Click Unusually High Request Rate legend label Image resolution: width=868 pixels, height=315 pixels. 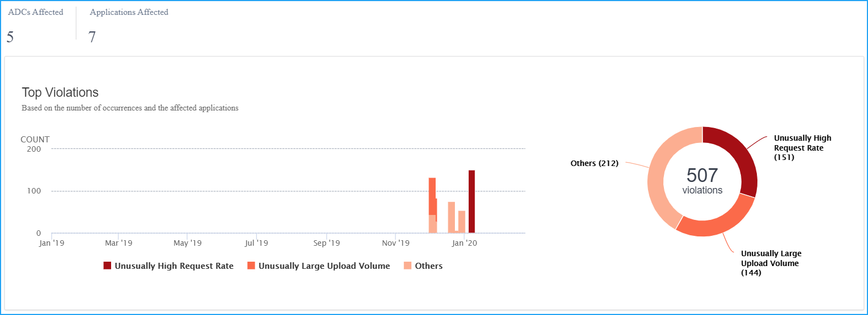point(174,266)
